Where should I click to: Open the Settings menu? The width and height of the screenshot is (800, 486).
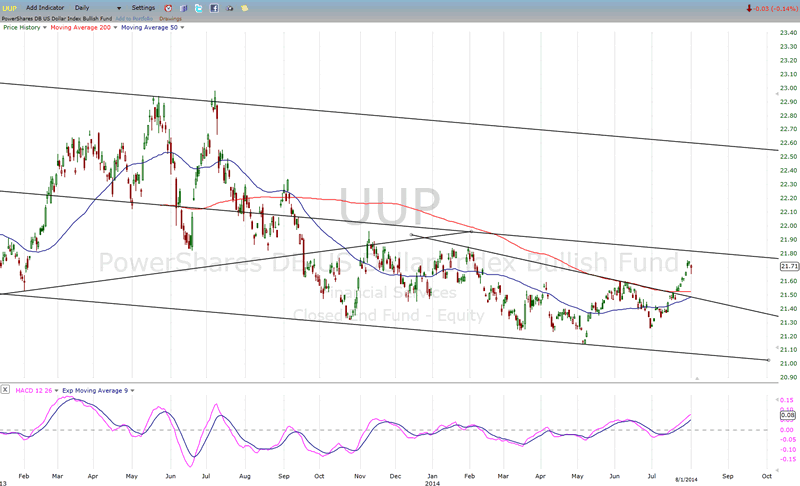point(143,8)
